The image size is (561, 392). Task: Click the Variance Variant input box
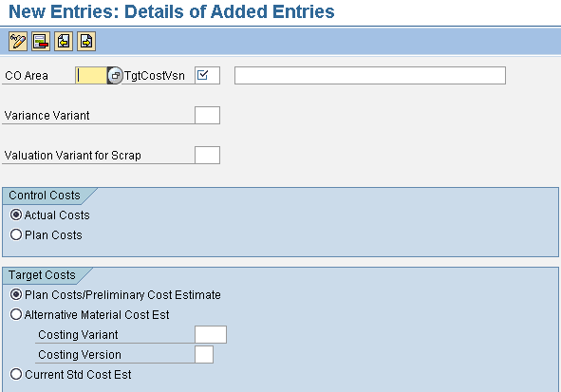pos(207,115)
